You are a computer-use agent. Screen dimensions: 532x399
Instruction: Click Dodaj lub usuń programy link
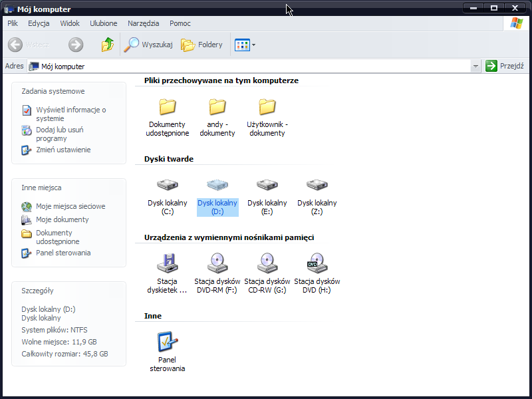click(60, 134)
